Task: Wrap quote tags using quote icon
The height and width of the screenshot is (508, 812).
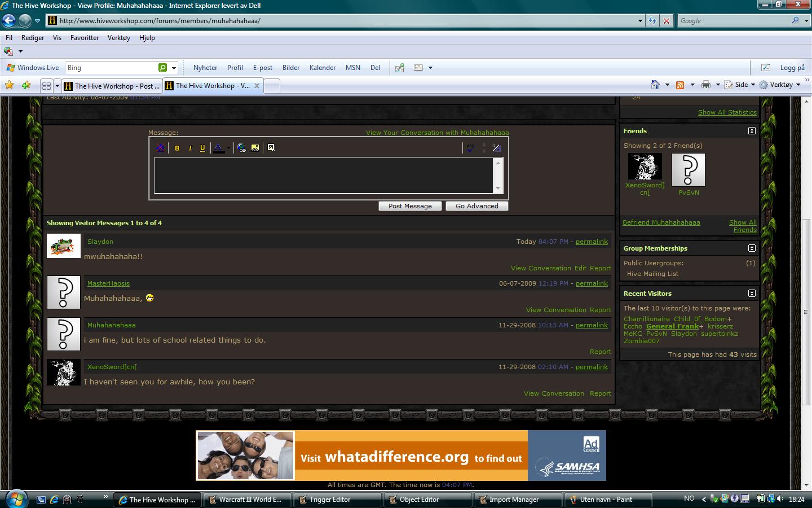Action: [271, 148]
